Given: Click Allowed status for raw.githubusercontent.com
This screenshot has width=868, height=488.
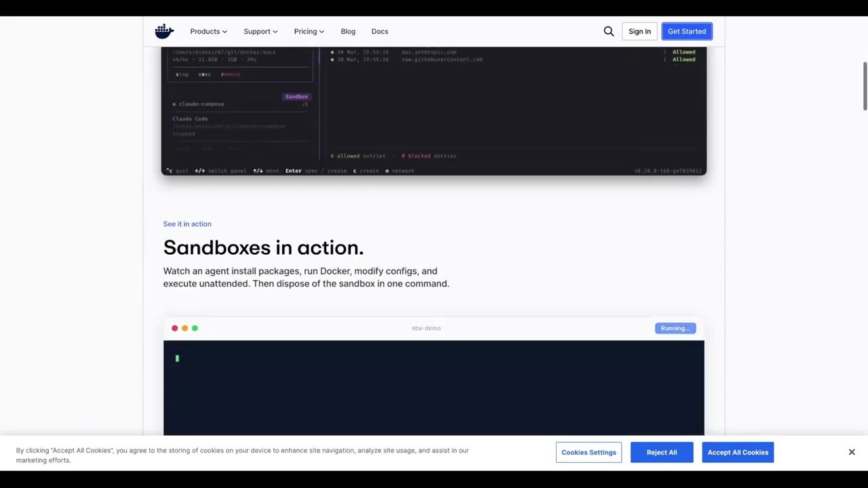Looking at the screenshot, I should pos(684,60).
